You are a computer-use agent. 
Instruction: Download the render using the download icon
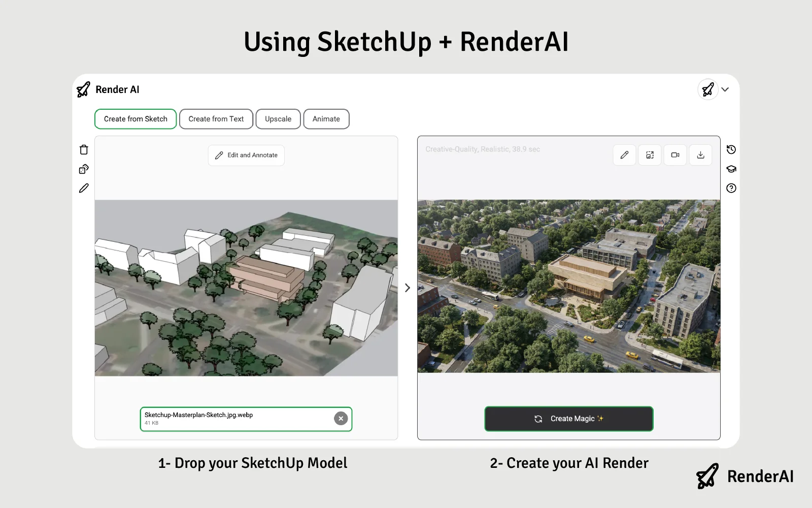(700, 155)
